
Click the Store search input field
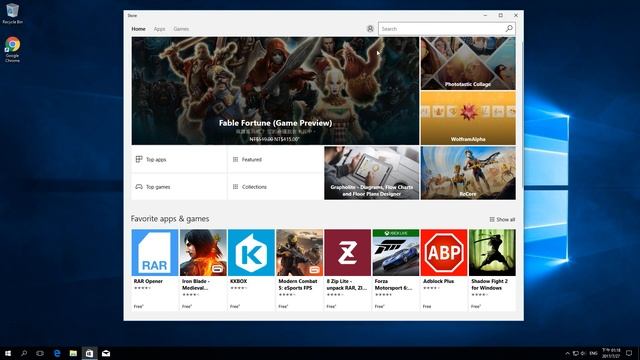(x=442, y=29)
